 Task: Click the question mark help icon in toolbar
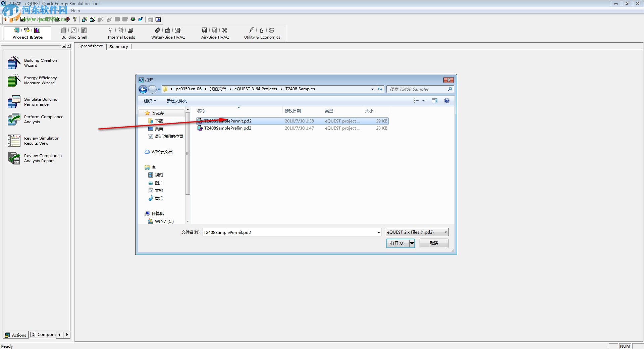pyautogui.click(x=75, y=19)
